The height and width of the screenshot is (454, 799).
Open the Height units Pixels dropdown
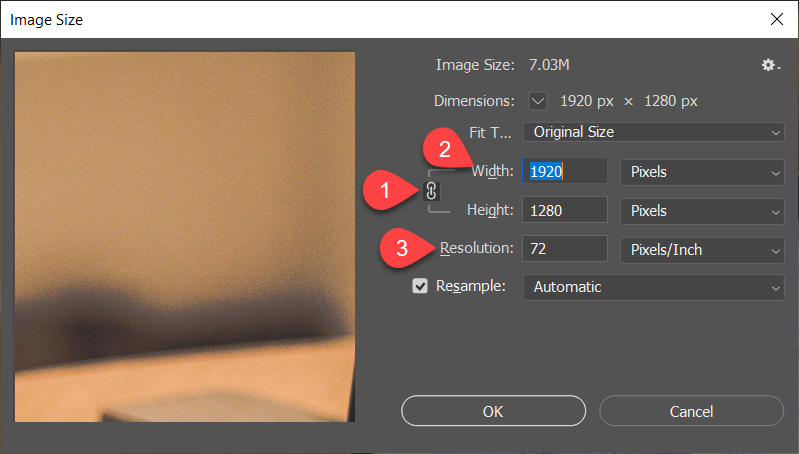point(701,211)
